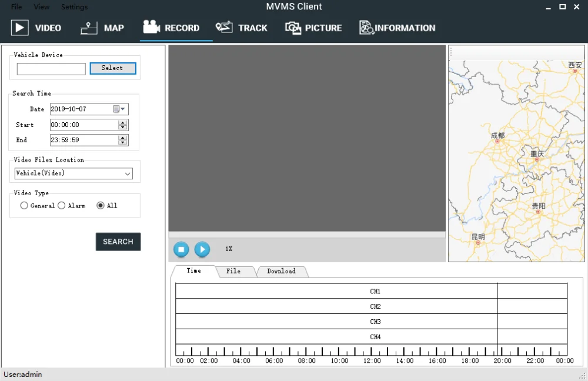
Task: Stop playback with the blue stop button
Action: (181, 249)
